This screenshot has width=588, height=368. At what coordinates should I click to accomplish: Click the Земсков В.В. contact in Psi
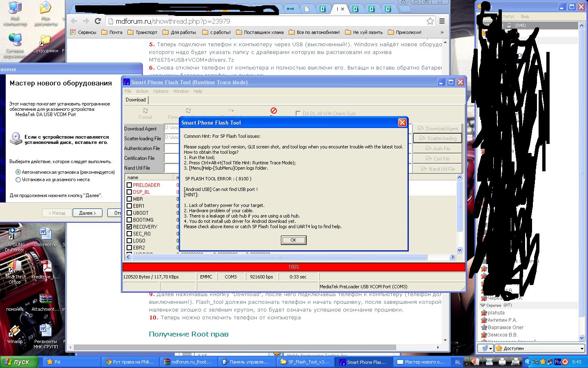click(x=502, y=335)
